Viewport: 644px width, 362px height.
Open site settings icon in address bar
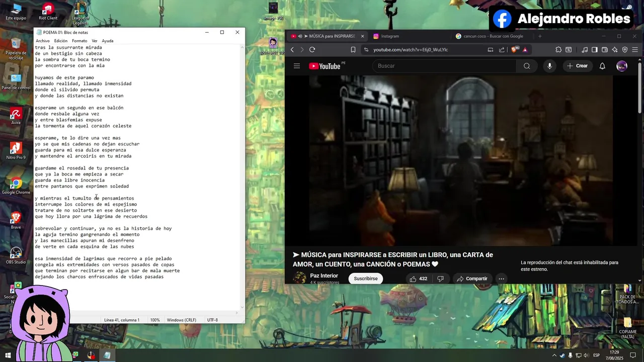coord(366,50)
